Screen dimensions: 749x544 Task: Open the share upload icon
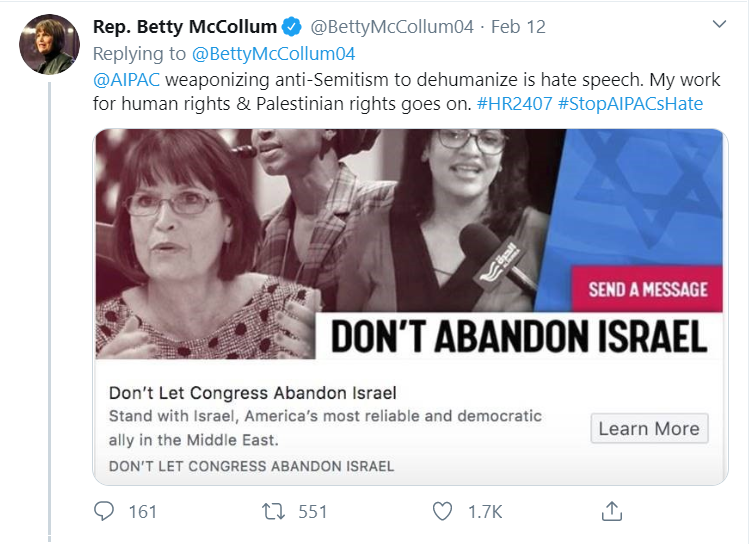coord(611,511)
